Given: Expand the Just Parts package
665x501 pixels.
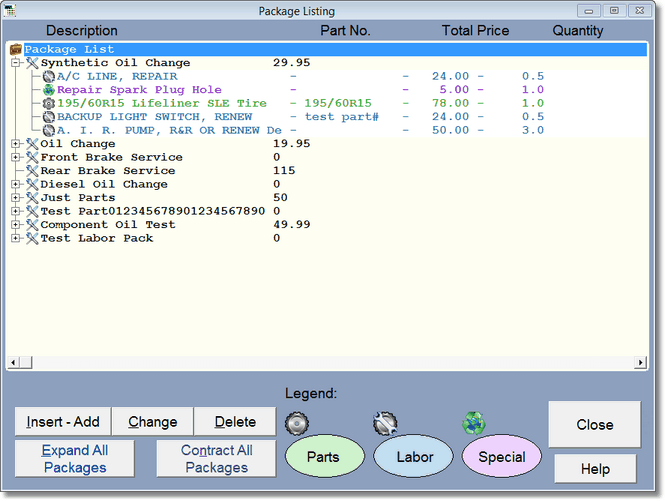Looking at the screenshot, I should [x=16, y=198].
